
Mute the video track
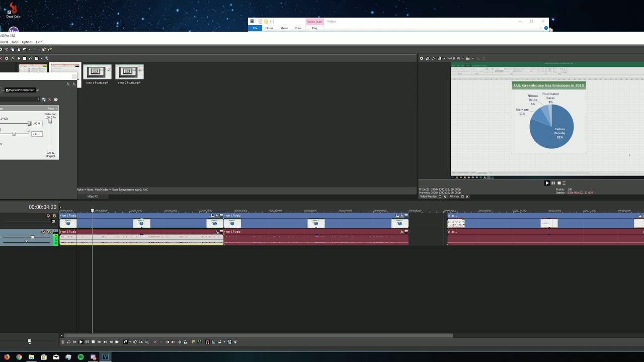pos(48,216)
